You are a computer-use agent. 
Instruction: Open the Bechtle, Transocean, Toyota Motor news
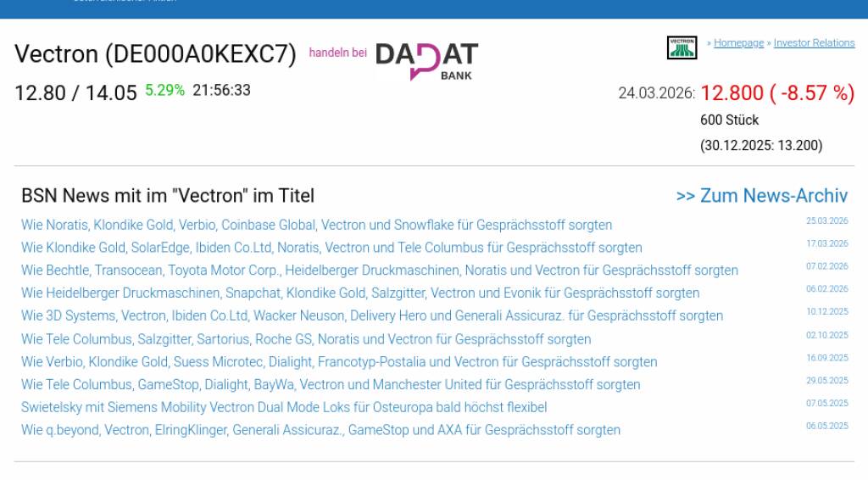379,271
